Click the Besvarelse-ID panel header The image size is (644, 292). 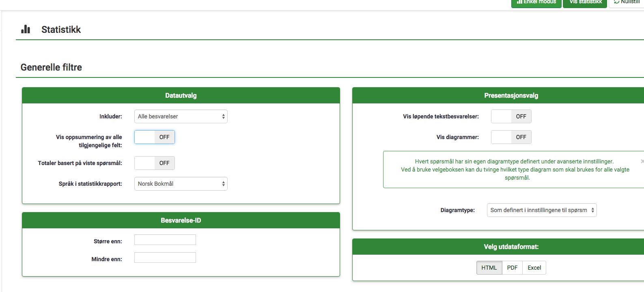pyautogui.click(x=181, y=221)
